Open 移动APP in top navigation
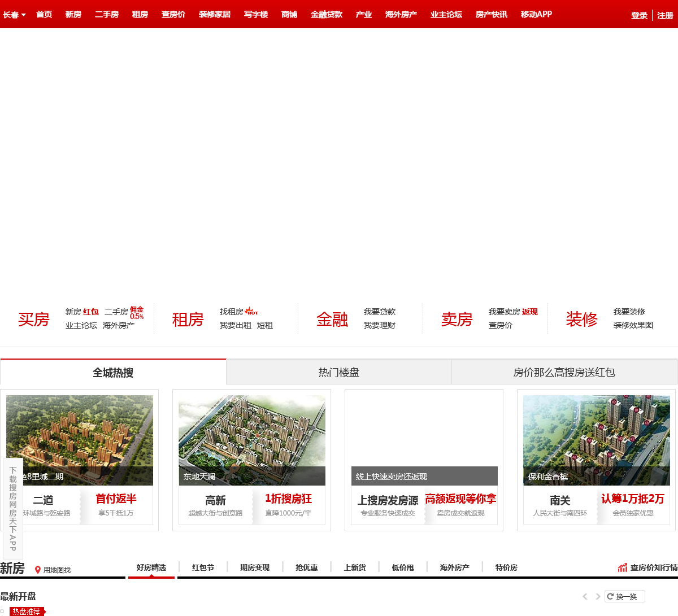Viewport: 678px width, 616px height. pos(537,15)
